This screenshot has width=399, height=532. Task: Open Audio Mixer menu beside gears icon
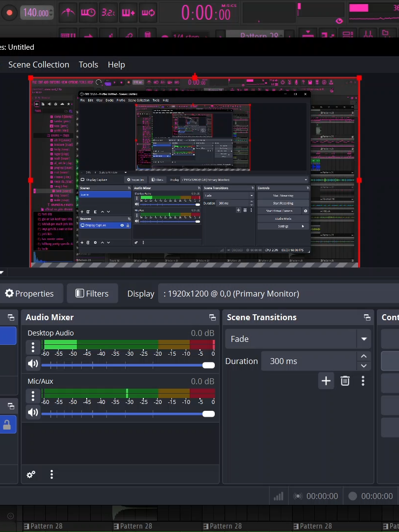coord(52,474)
